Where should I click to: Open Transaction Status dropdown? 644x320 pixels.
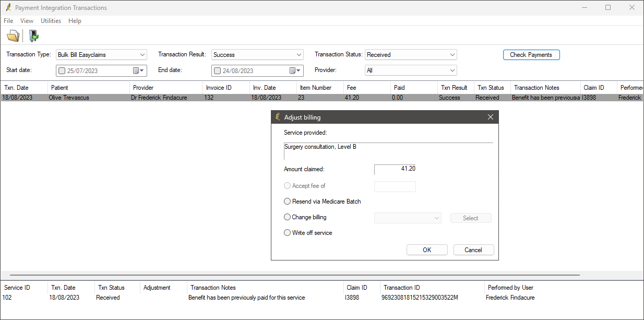point(452,55)
